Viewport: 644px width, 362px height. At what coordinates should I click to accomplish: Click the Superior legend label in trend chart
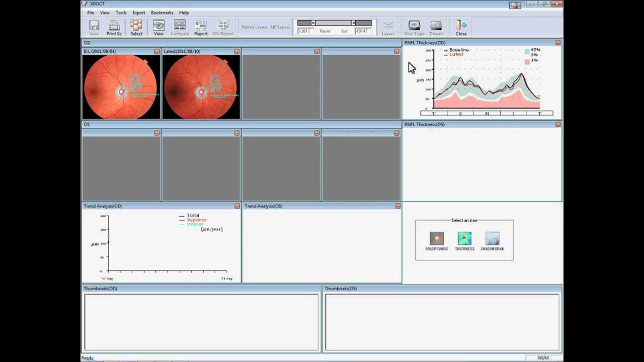tap(197, 220)
